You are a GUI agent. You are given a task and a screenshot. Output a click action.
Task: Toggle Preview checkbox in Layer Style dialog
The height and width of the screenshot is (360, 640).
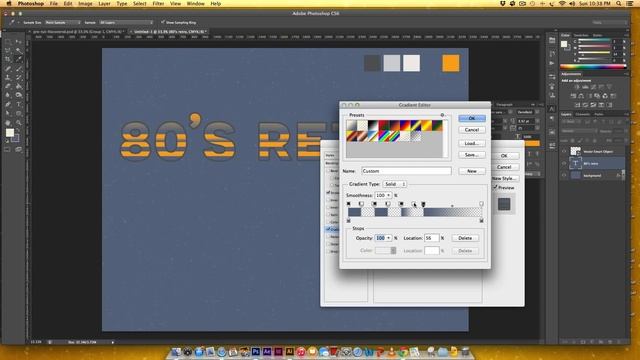point(495,187)
